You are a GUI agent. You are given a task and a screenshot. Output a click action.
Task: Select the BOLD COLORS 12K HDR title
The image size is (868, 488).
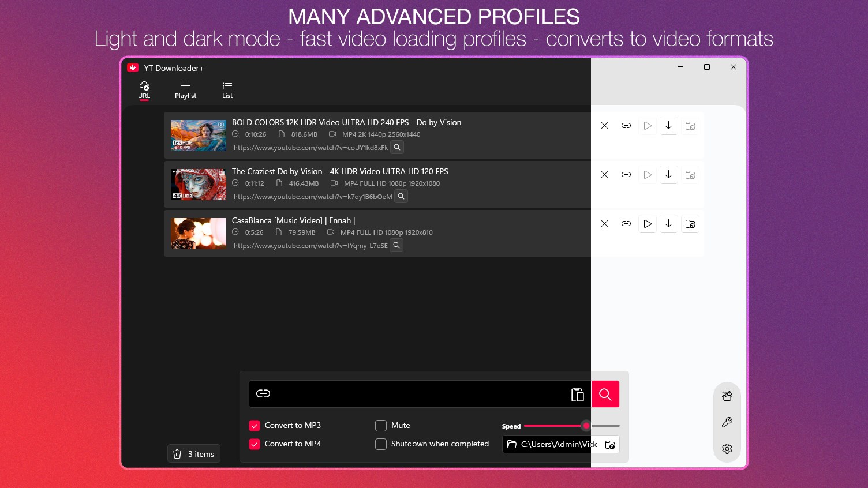point(346,122)
